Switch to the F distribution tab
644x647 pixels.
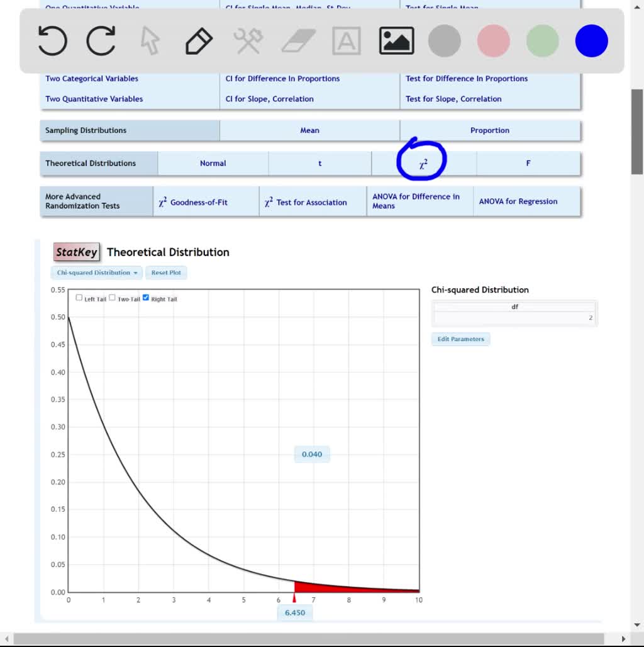tap(528, 162)
